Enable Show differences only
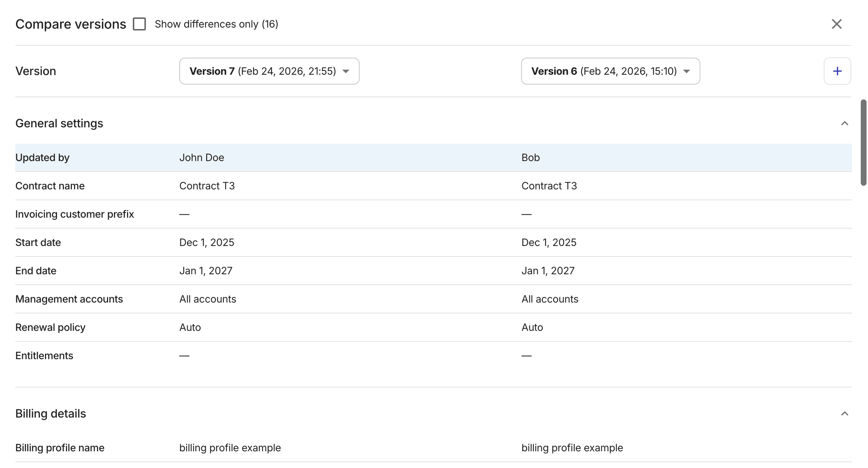This screenshot has width=868, height=468. (139, 24)
